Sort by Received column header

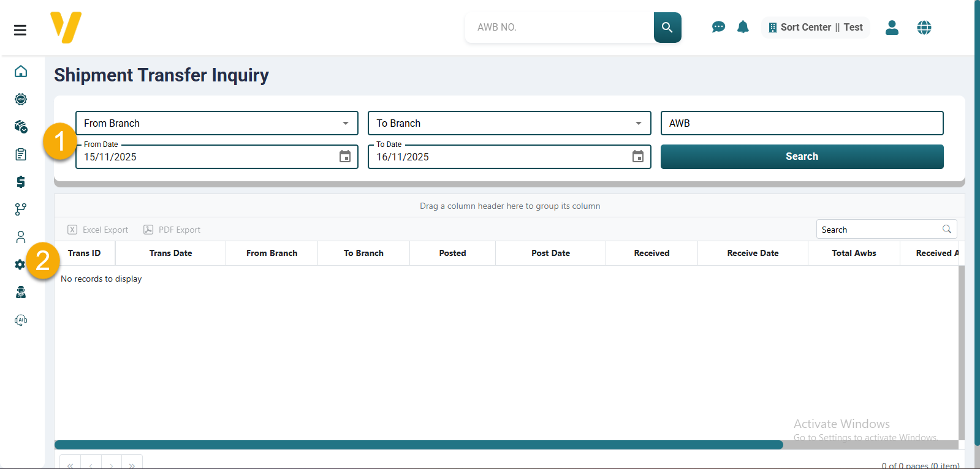(651, 253)
